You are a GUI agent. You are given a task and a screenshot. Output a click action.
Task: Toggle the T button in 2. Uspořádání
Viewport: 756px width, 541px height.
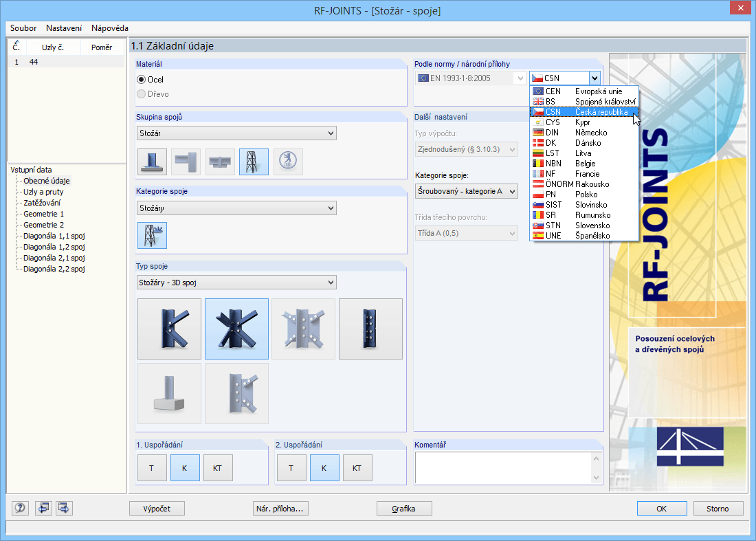pos(291,467)
